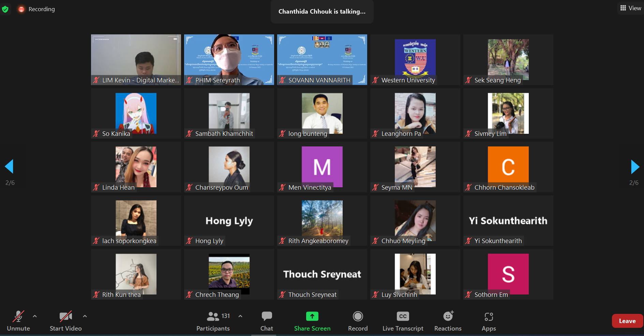This screenshot has height=336, width=644.
Task: Go to next gallery page with right arrow
Action: [635, 167]
